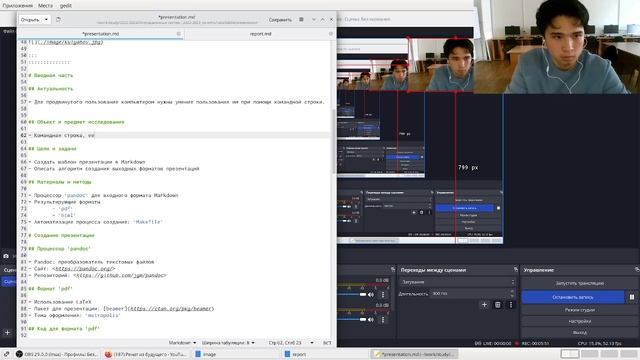Open the Затухание transition dropdown
This screenshot has height=360, width=640.
(457, 282)
